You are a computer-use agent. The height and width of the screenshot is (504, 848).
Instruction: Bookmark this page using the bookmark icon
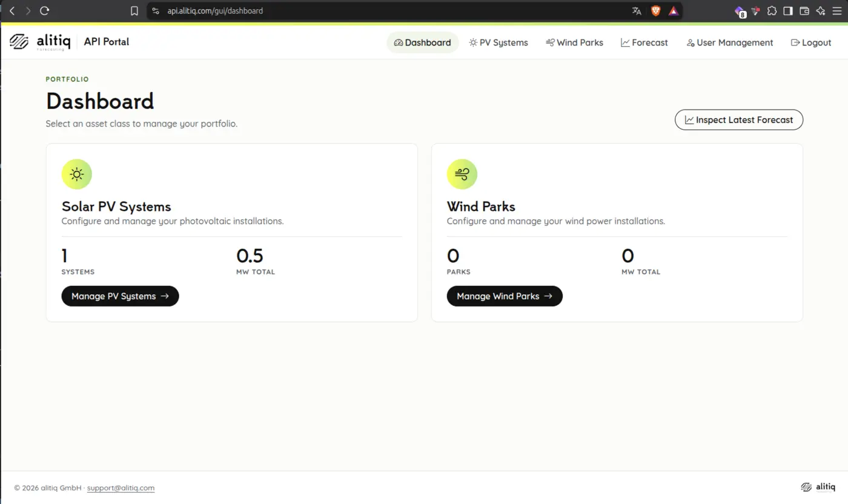pos(134,11)
